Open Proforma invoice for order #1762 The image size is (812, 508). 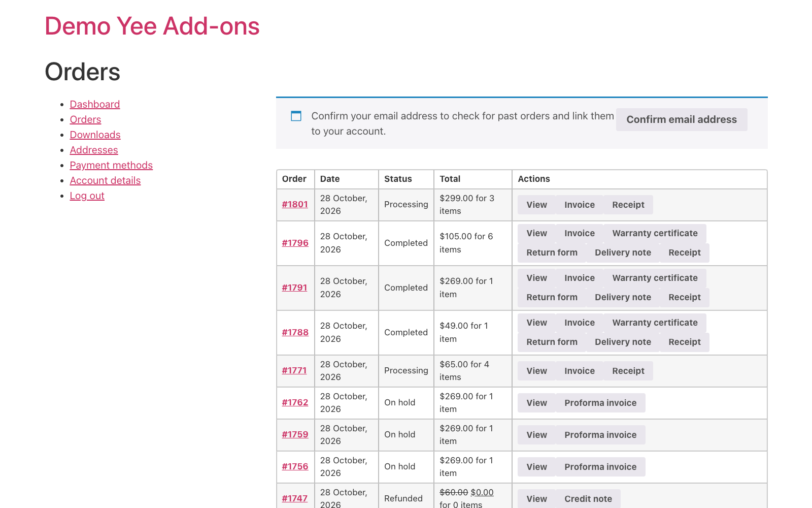click(x=600, y=403)
